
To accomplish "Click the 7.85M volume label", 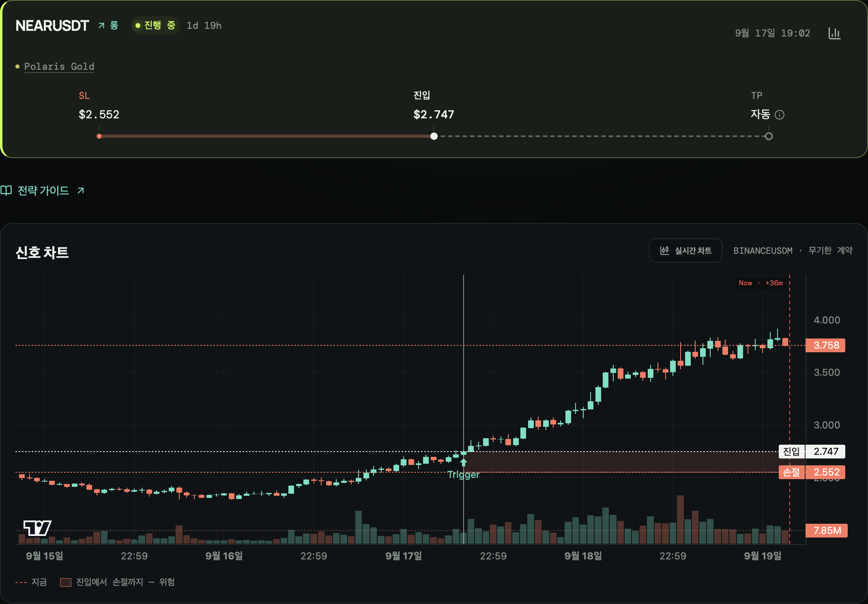I will [827, 531].
